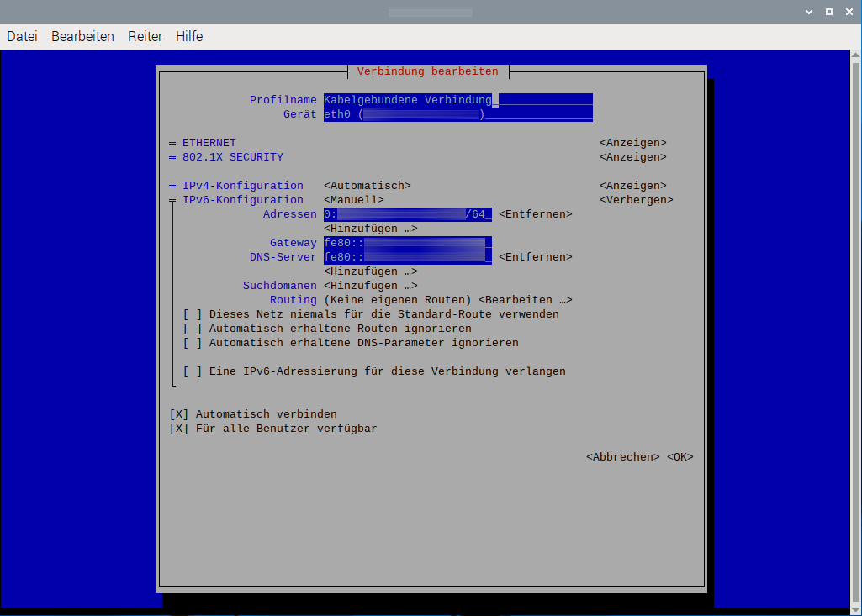Uncheck 'Automatisch verbinden'
Image resolution: width=862 pixels, height=616 pixels.
pyautogui.click(x=179, y=414)
